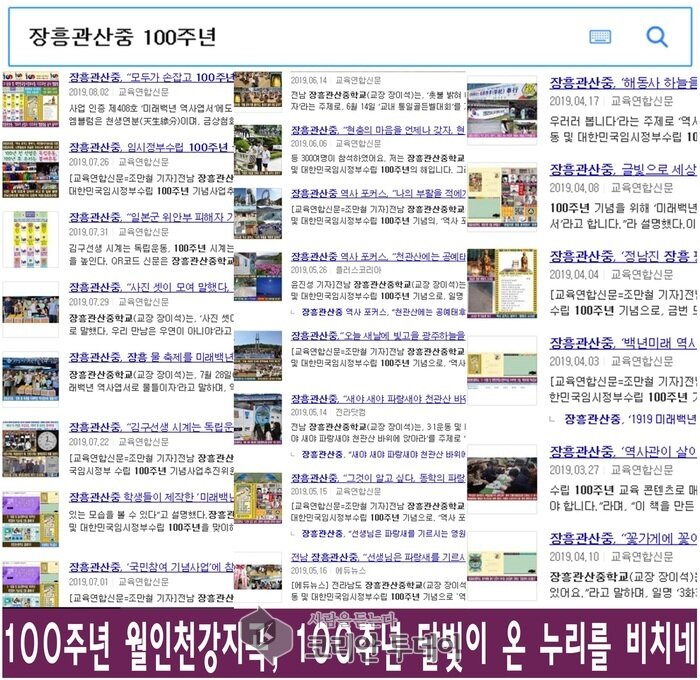Open headline "꽃가게에 꽃이

[623, 538]
